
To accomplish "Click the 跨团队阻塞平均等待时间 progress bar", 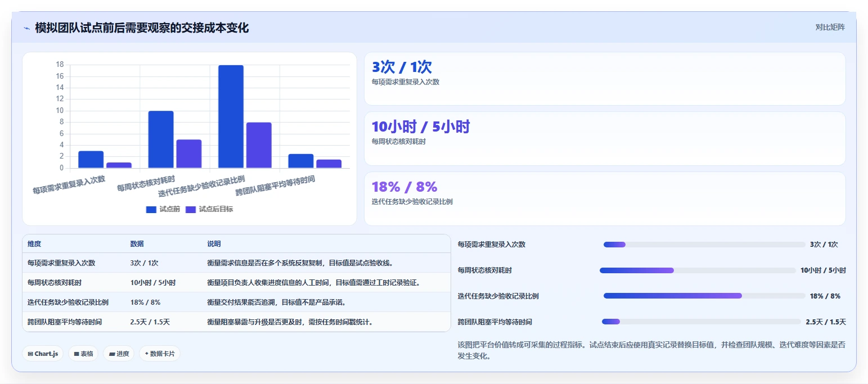I will (x=701, y=322).
